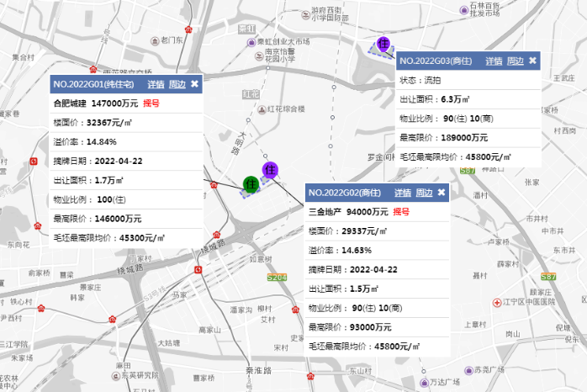Click the green 住 land marker

point(250,183)
